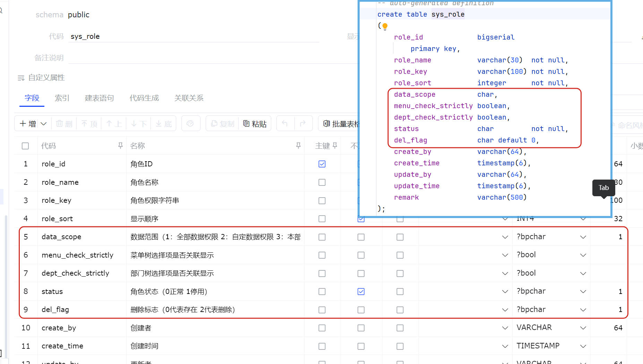
Task: Pin the 名称 column with pin icon
Action: 298,146
